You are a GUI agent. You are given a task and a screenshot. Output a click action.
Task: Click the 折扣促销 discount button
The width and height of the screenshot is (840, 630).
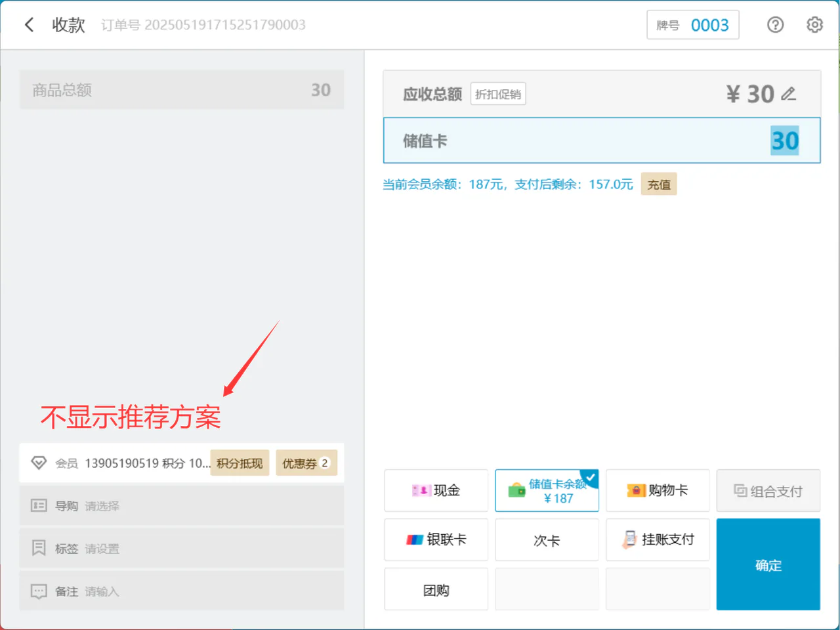click(x=498, y=94)
